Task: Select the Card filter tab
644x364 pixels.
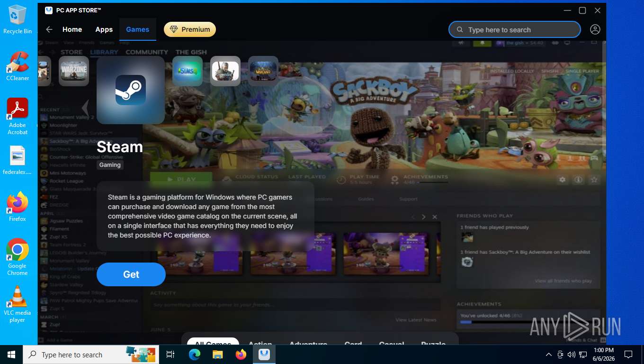Action: (x=353, y=342)
